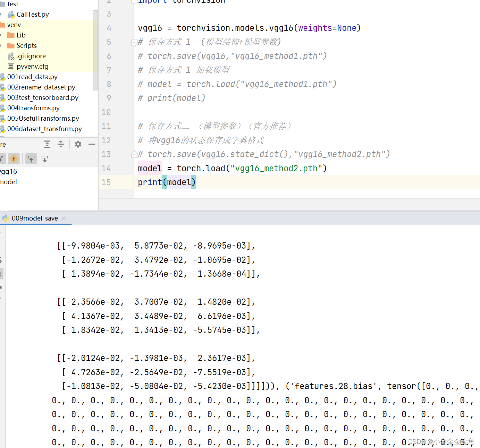This screenshot has width=480, height=448.
Task: Click the 009model_save run tab Python icon
Action: point(6,218)
